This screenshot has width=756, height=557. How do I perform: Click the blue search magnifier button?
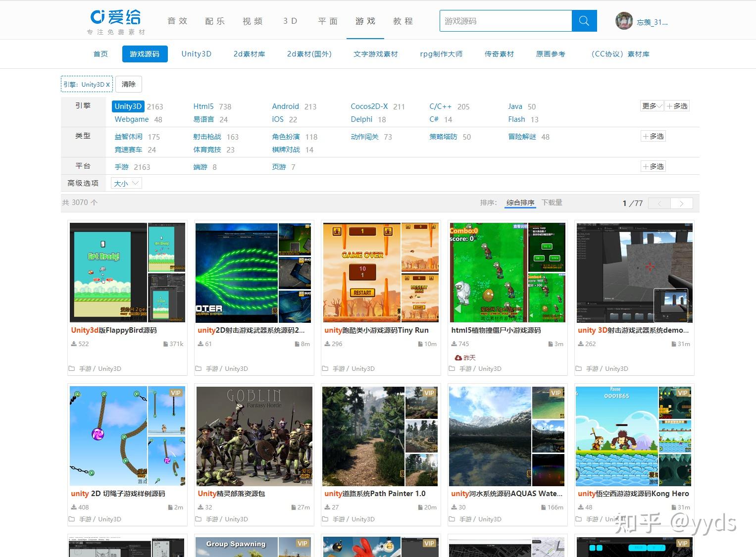coord(584,21)
